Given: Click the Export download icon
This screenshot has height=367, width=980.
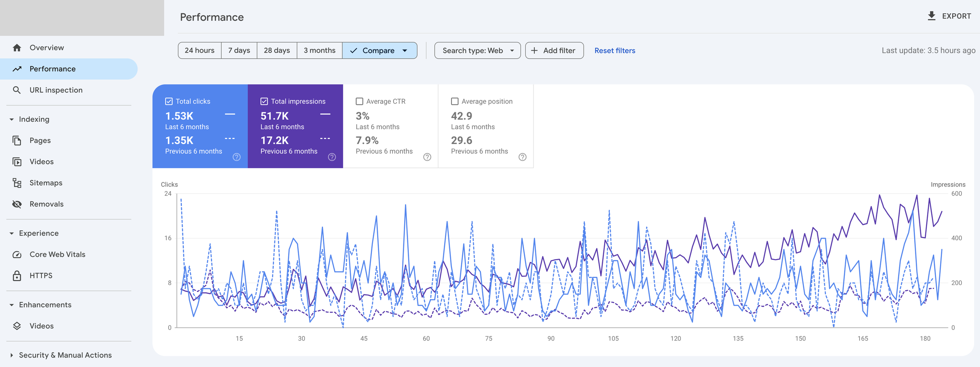Looking at the screenshot, I should click(932, 16).
